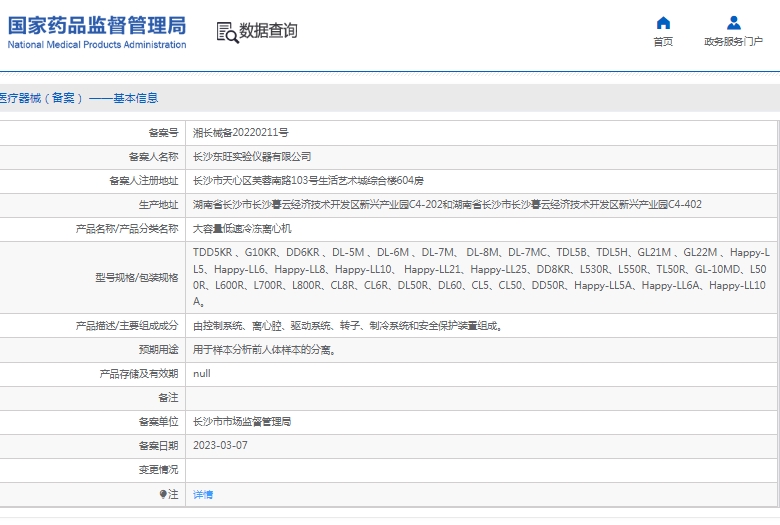Image resolution: width=780 pixels, height=525 pixels.
Task: Click the 预期用途 row label
Action: 159,350
